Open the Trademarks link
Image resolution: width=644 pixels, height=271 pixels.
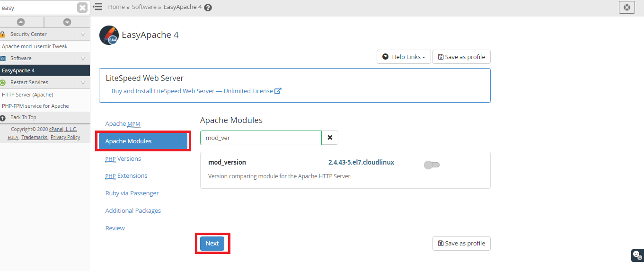pos(34,137)
